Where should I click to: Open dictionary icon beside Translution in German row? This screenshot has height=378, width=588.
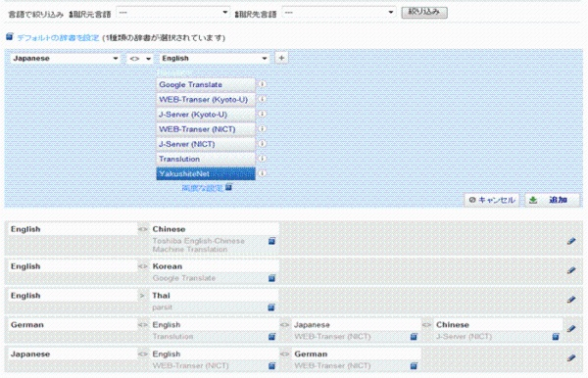click(272, 337)
